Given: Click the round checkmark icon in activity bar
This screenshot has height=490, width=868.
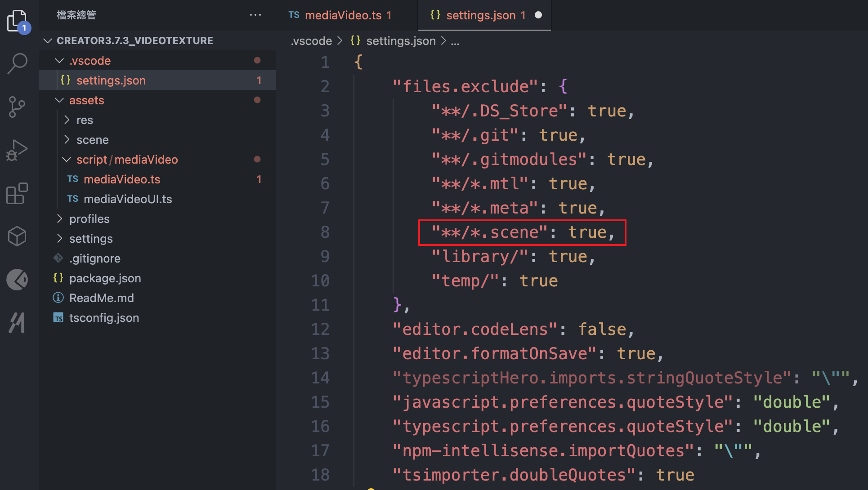Looking at the screenshot, I should click(x=18, y=280).
